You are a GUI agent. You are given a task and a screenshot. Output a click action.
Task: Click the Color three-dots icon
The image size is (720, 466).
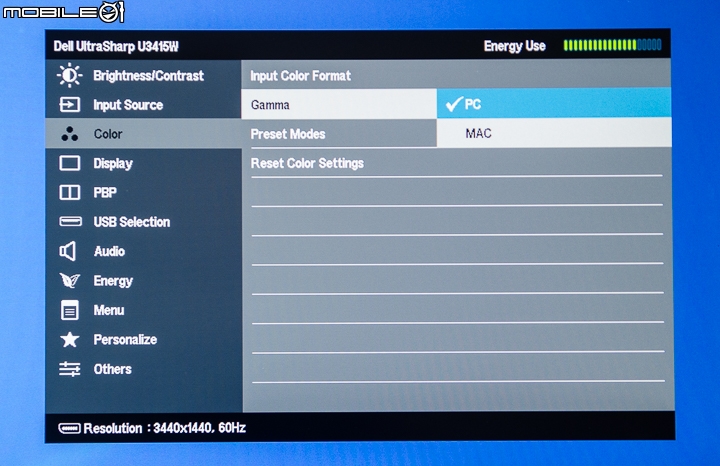pos(70,134)
